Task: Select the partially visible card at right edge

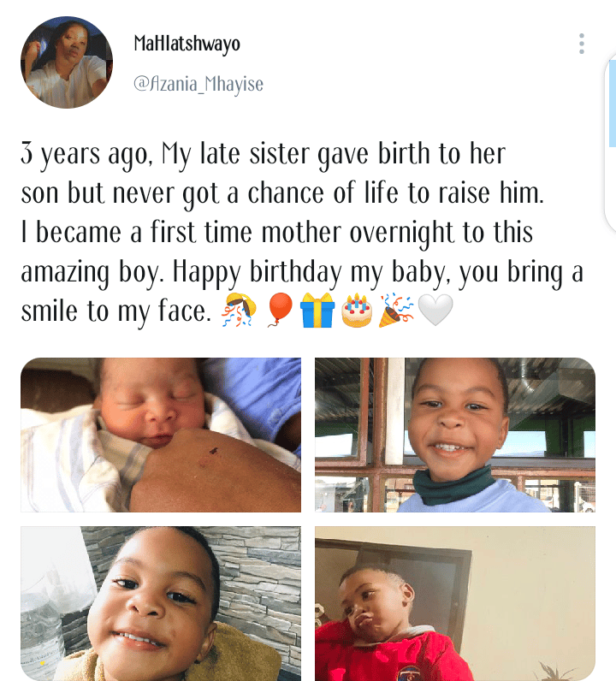Action: pyautogui.click(x=610, y=197)
